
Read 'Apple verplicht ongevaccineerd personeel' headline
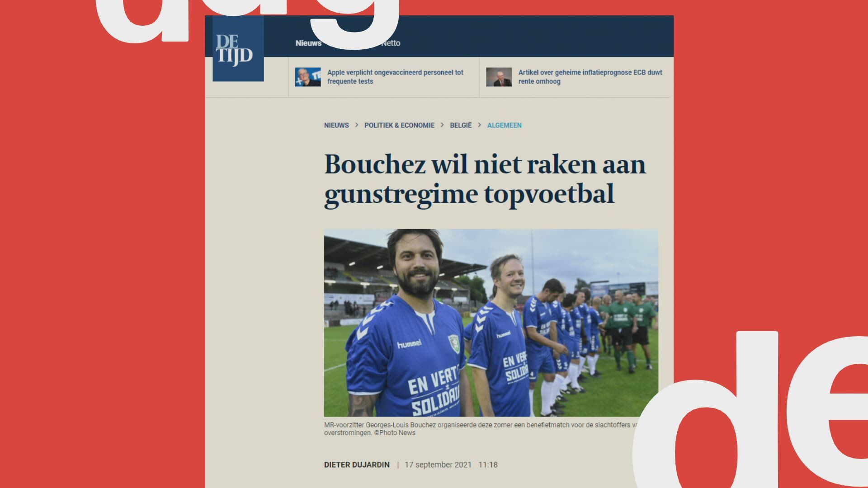coord(395,77)
